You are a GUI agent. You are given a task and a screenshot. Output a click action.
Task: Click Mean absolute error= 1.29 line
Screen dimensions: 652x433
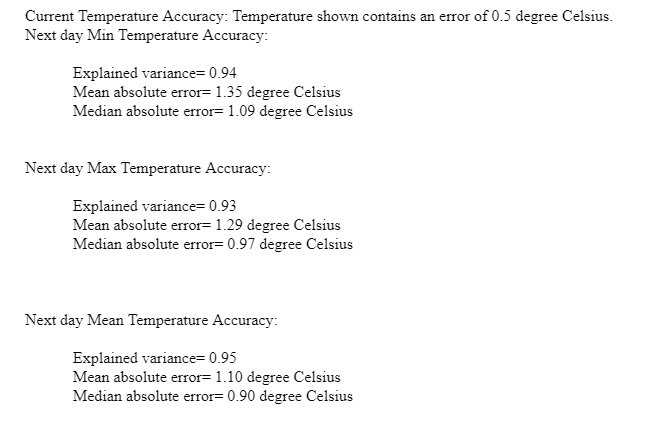coord(207,225)
